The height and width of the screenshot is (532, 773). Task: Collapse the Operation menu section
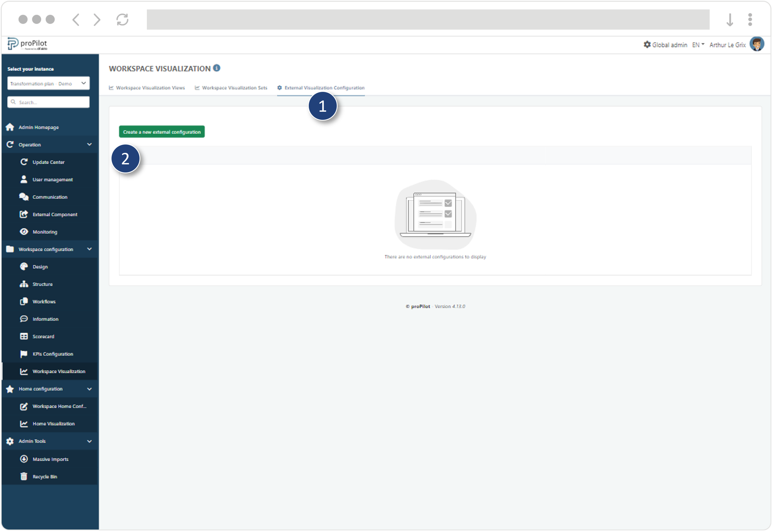coord(89,144)
